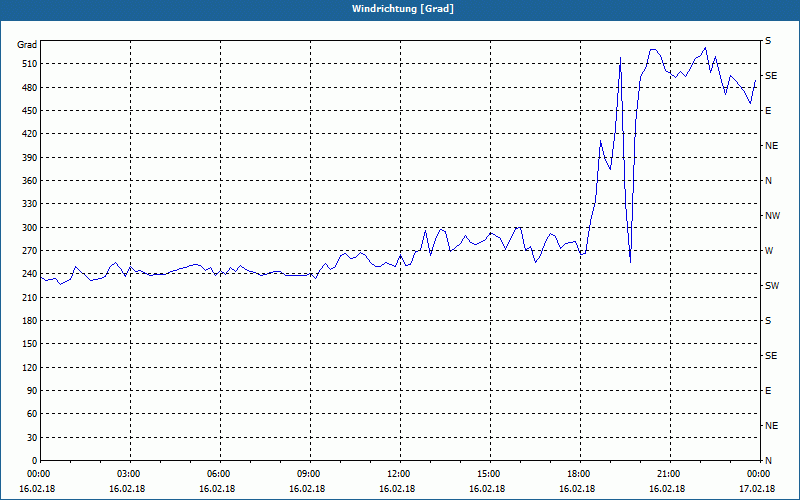
Task: Click the 00:00 time label above 17.02.18
Action: tap(759, 474)
